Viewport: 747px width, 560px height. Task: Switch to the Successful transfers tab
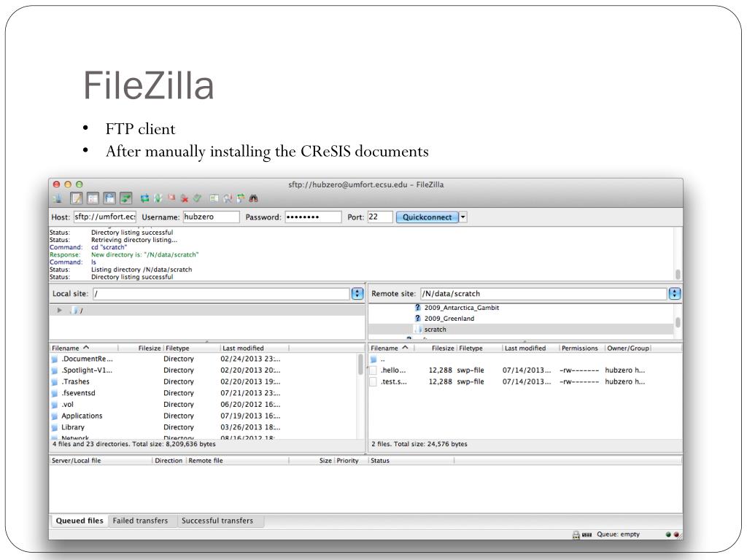(x=217, y=521)
